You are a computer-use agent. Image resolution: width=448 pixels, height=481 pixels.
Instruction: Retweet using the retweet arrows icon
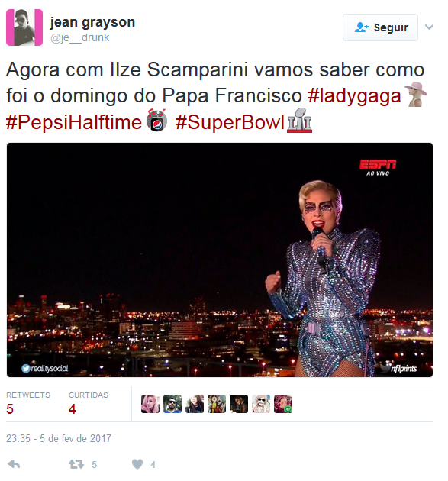coord(76,464)
